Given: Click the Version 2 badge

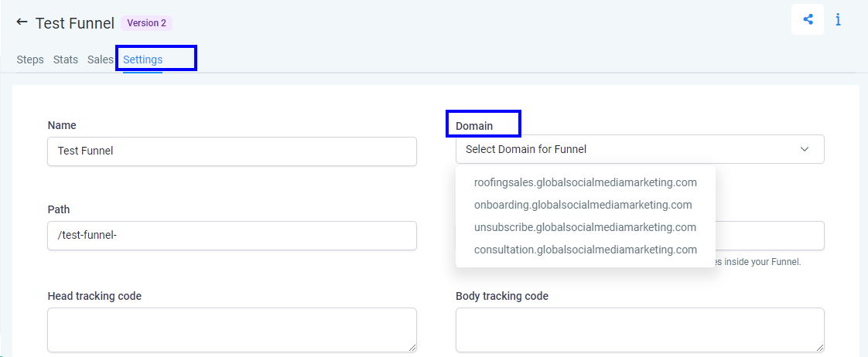Looking at the screenshot, I should (147, 23).
